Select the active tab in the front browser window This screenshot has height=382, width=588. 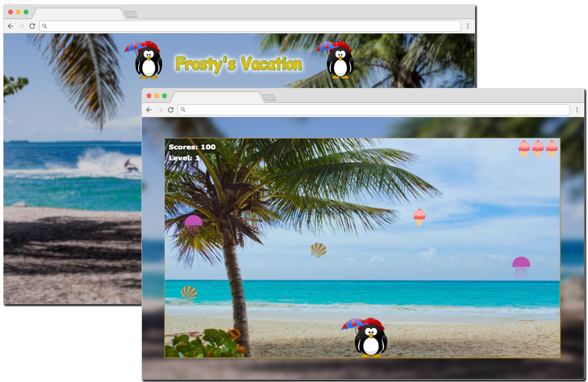click(x=217, y=97)
